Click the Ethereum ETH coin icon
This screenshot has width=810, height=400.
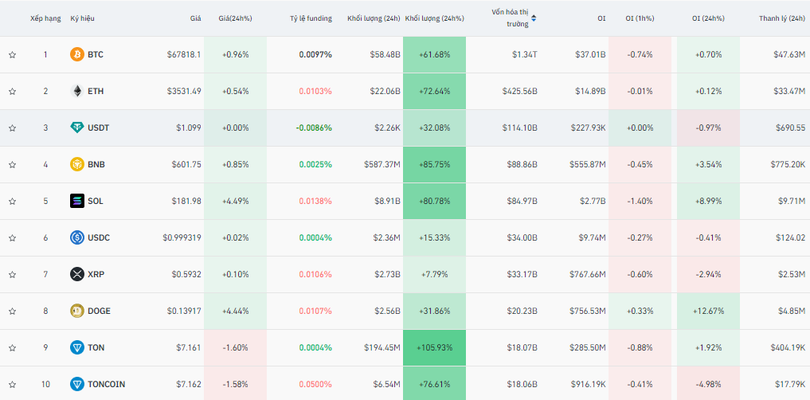[77, 91]
